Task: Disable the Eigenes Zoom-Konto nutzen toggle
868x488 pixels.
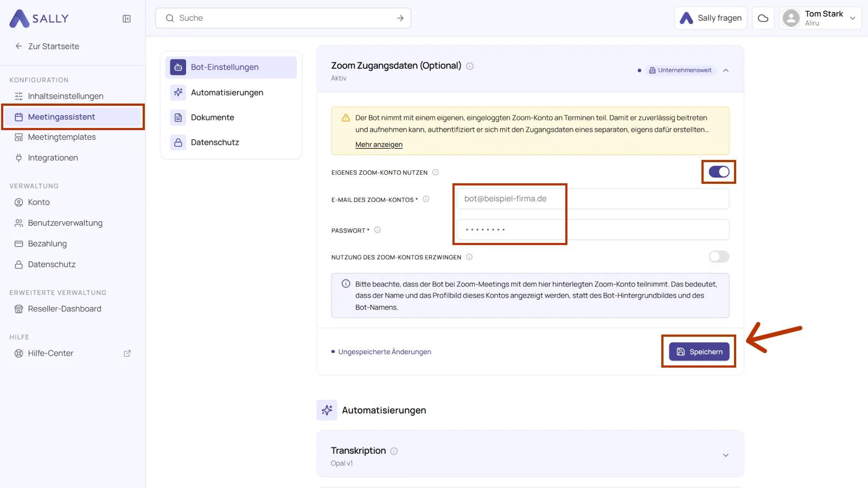Action: (x=719, y=172)
